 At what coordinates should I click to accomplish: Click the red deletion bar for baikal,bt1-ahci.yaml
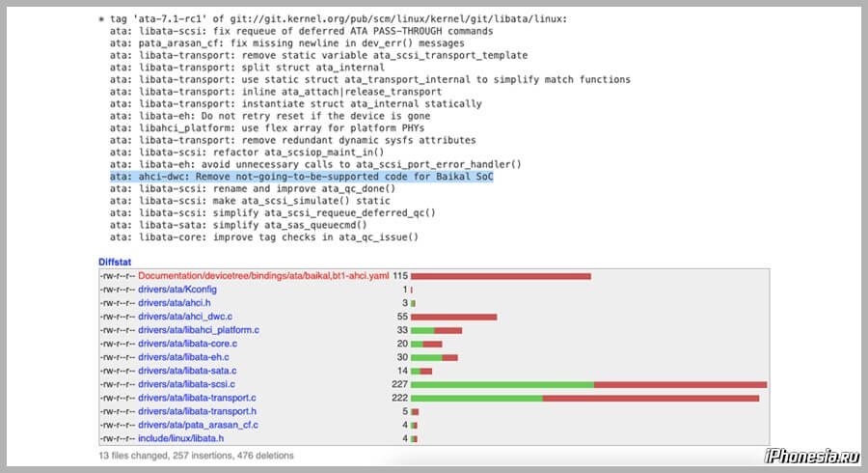501,276
